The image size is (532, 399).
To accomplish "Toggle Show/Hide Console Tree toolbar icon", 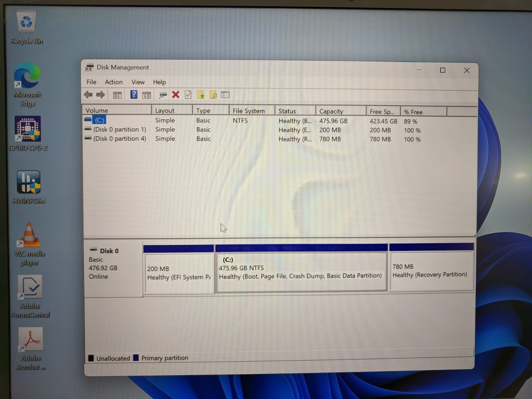I will coord(117,95).
